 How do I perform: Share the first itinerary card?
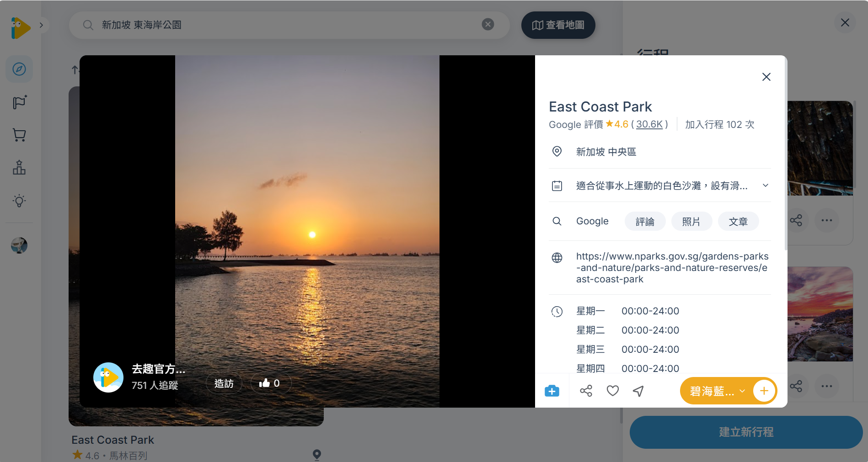(796, 220)
